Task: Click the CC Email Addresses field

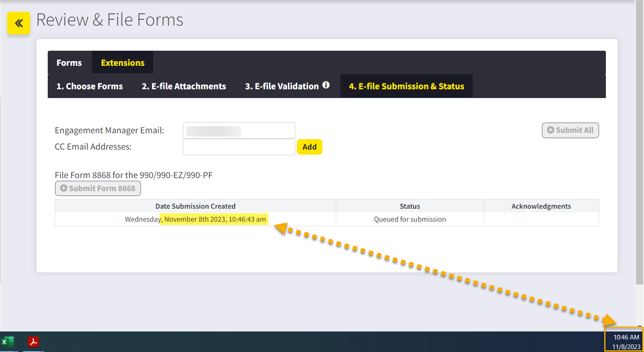Action: (x=239, y=147)
